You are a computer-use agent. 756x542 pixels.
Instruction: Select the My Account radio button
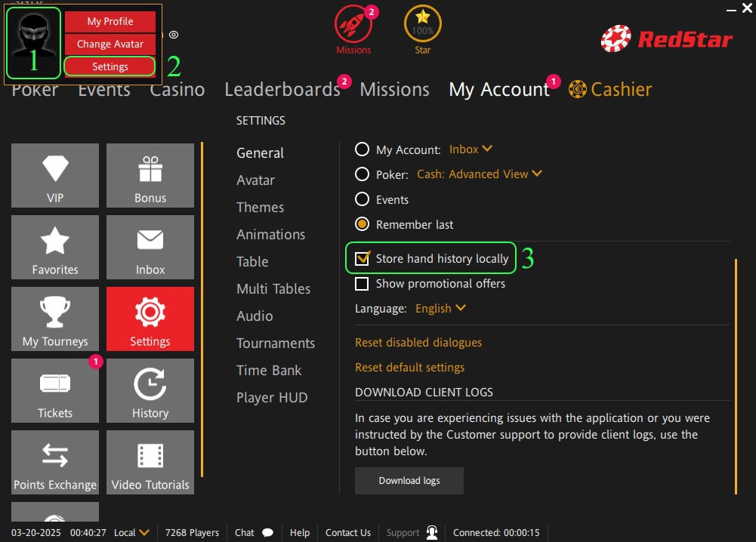tap(362, 149)
